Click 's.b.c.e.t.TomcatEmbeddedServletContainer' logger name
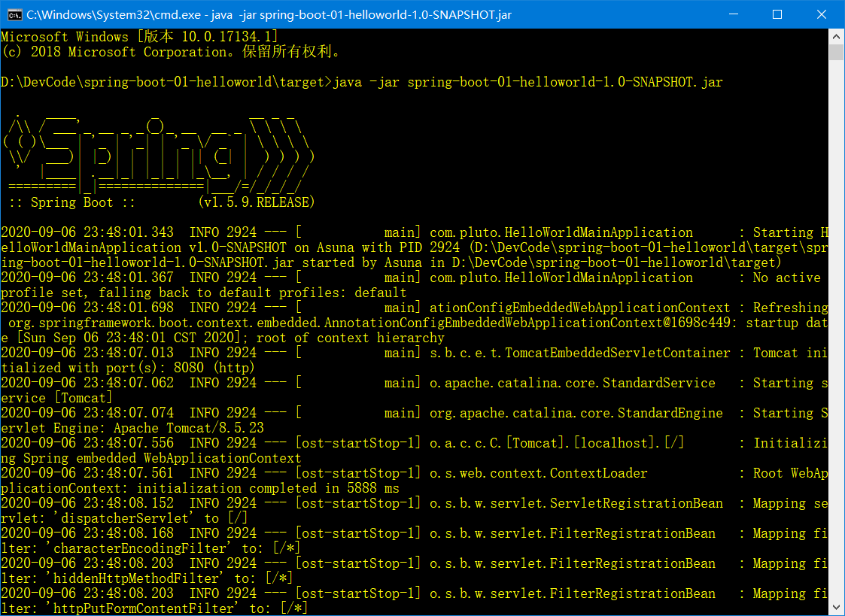Screen dimensions: 845x616 click(580, 354)
